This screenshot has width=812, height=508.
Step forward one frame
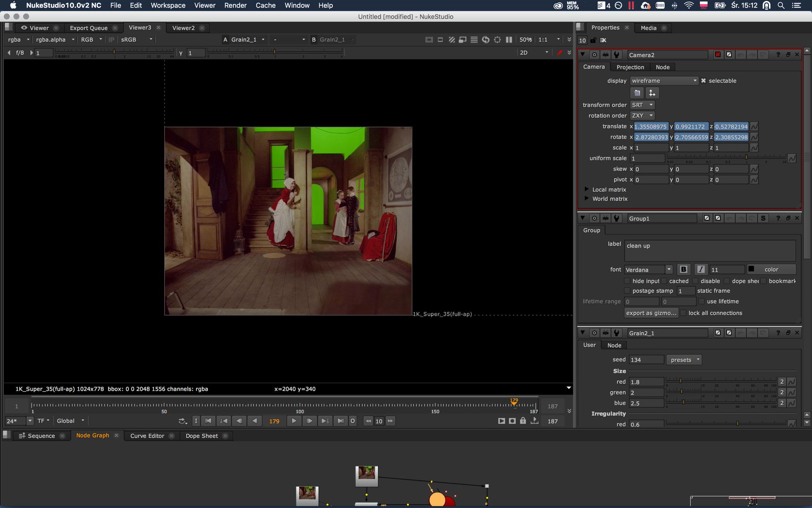coord(309,421)
